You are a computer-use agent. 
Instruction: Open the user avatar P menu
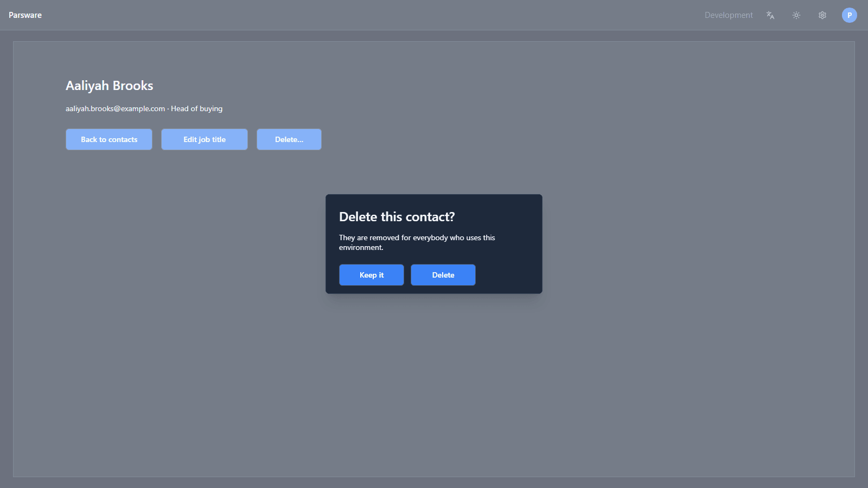point(850,15)
